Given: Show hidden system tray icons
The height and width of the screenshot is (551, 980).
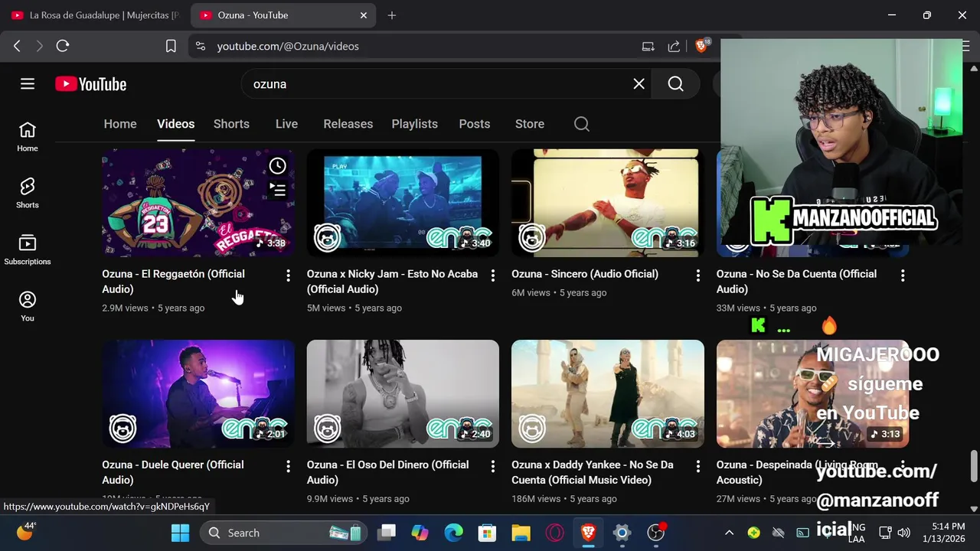Looking at the screenshot, I should (x=729, y=533).
